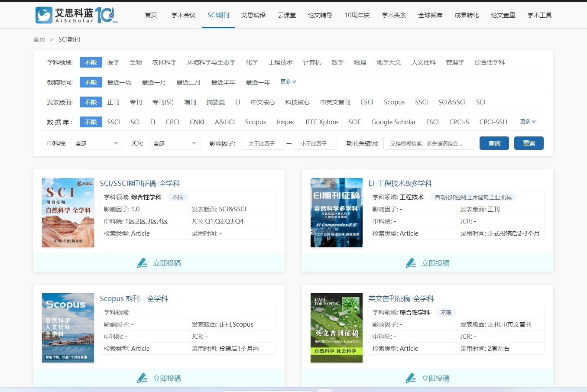
Task: Click 立即投稿 on 英文普刊 card
Action: pyautogui.click(x=436, y=378)
